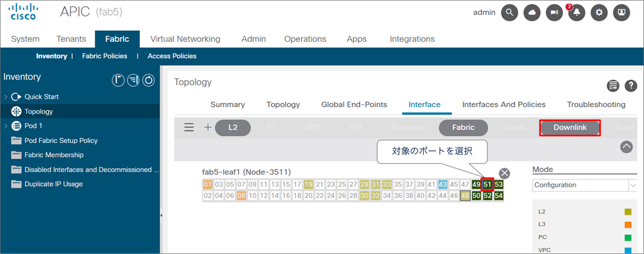
Task: Open the Integrations menu
Action: click(x=412, y=39)
